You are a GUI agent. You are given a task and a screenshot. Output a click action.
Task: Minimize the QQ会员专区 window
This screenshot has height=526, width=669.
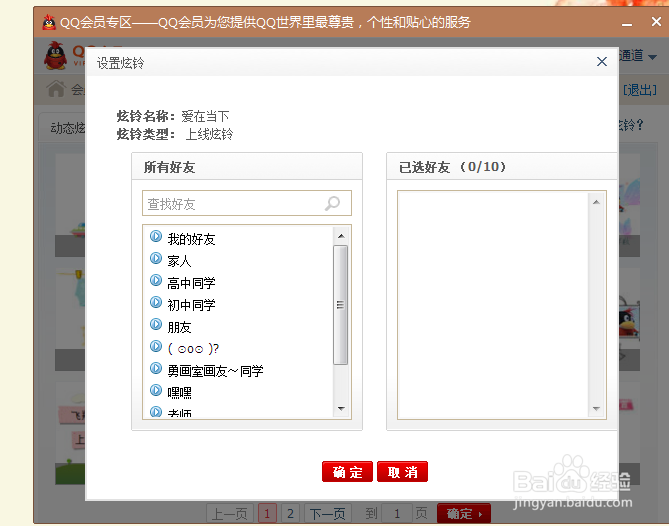627,24
